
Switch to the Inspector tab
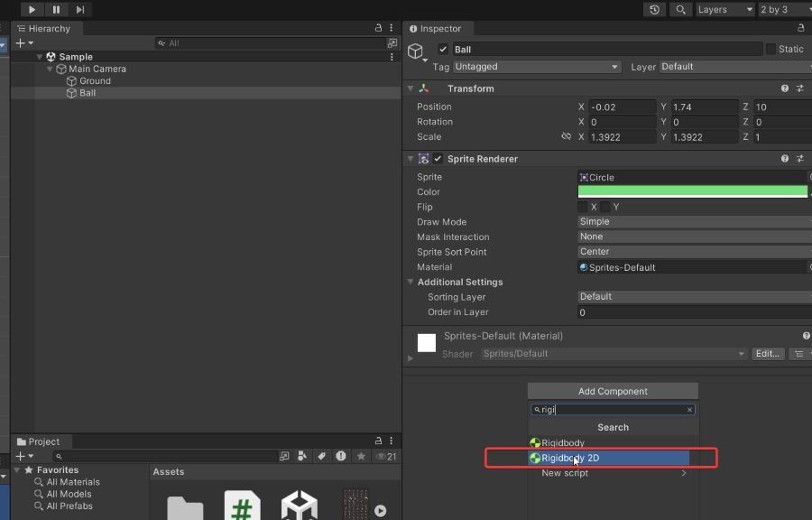click(x=435, y=29)
